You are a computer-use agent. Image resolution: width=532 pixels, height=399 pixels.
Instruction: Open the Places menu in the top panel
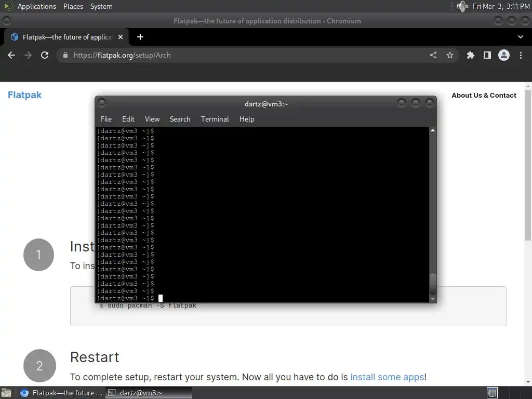(x=73, y=6)
